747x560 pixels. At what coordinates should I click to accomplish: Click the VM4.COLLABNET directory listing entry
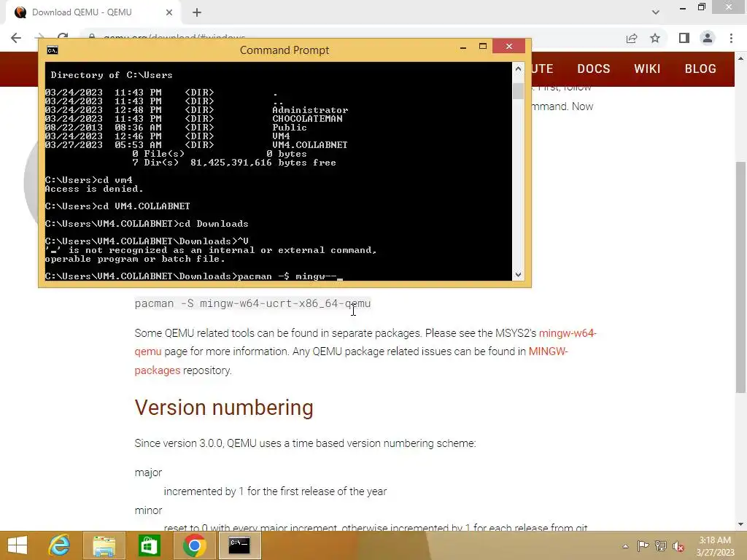[309, 145]
